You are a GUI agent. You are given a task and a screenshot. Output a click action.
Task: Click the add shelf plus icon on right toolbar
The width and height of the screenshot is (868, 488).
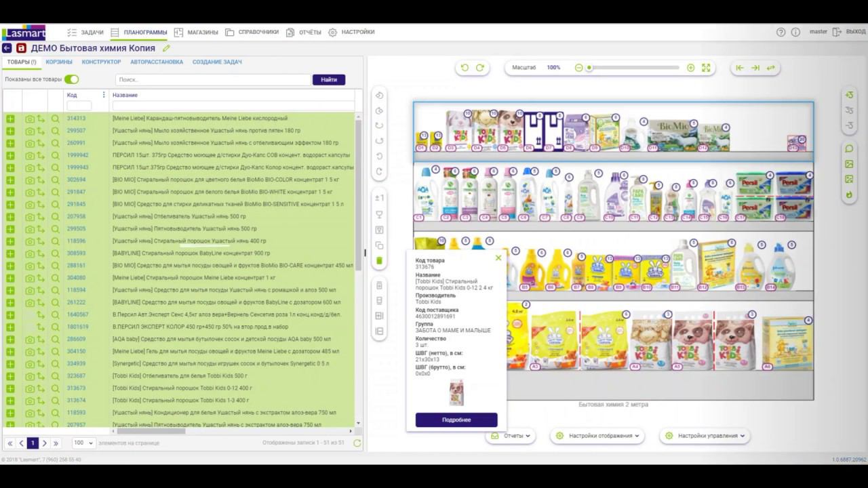[849, 95]
